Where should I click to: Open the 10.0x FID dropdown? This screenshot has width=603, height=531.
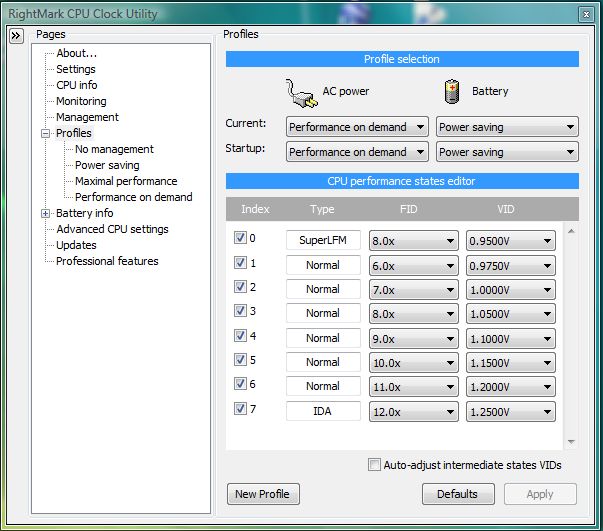click(413, 363)
